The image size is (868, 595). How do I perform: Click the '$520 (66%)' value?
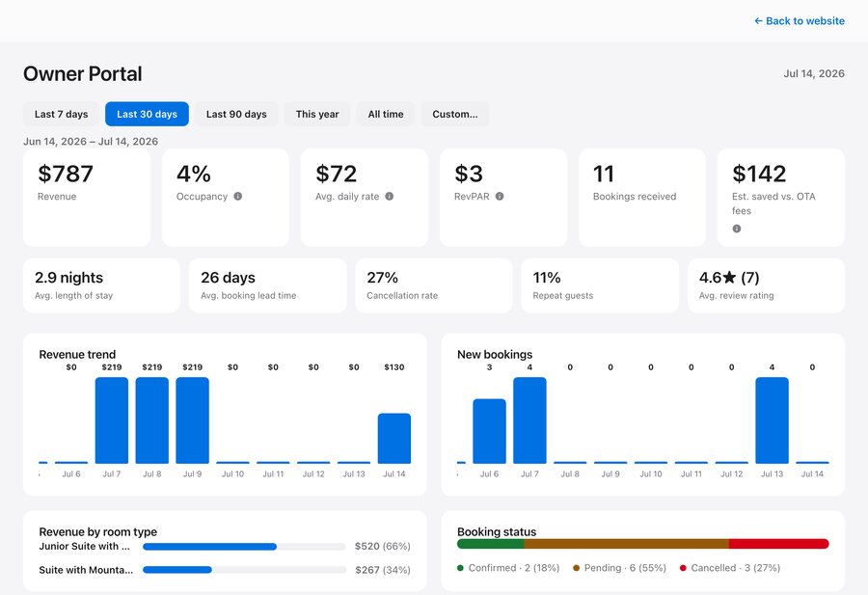click(383, 546)
